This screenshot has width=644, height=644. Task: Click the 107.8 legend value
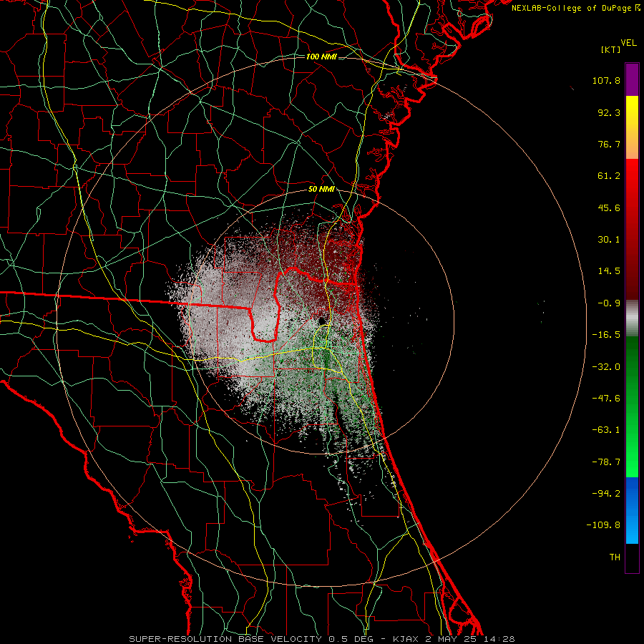606,80
